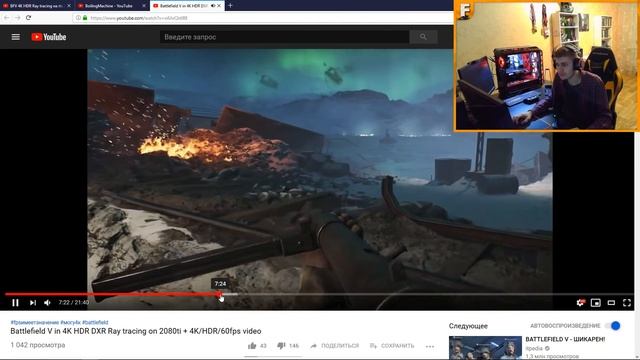Screen dimensions: 640x360
Task: Go back with the browser back arrow
Action: click(x=6, y=18)
